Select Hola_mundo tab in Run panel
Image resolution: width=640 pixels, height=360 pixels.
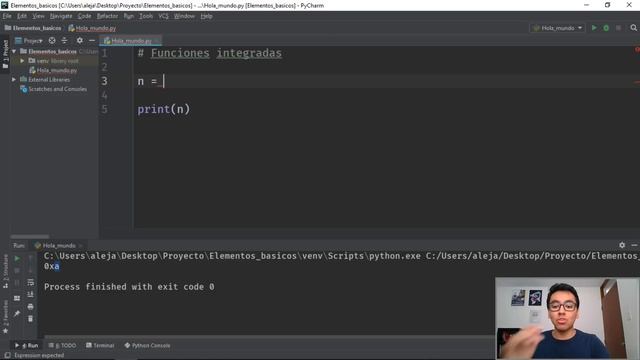59,245
